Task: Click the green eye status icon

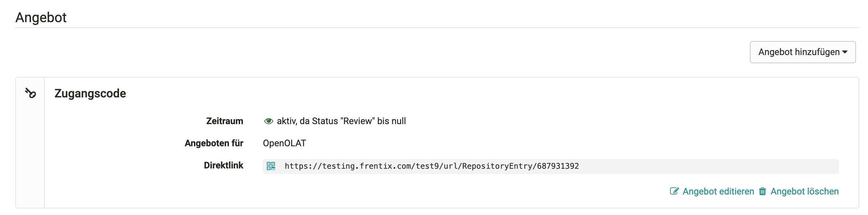Action: click(269, 121)
